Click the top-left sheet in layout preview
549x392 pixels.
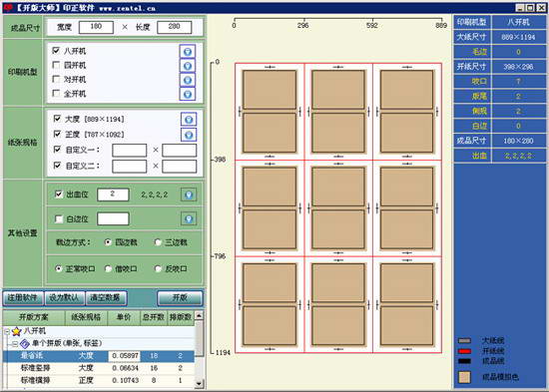click(x=270, y=112)
